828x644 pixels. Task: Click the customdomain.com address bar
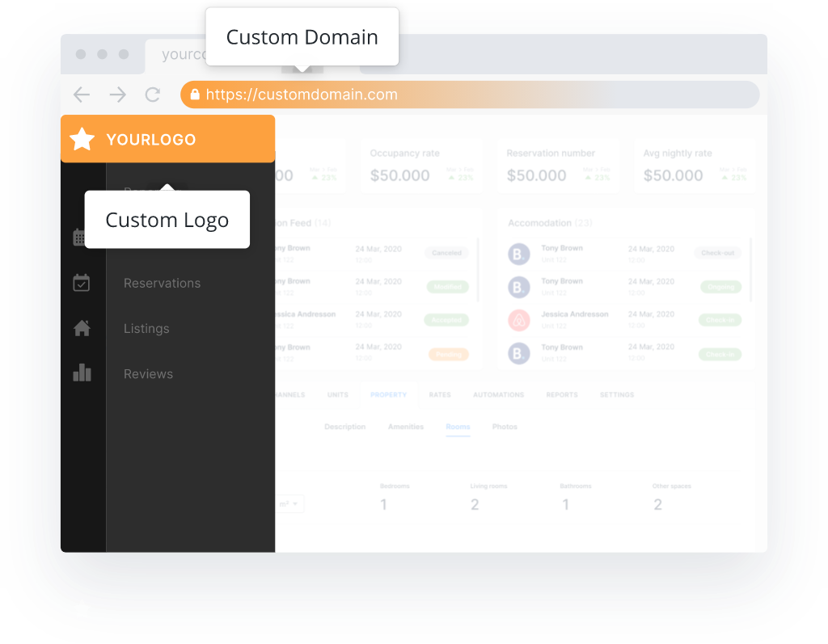click(x=470, y=95)
